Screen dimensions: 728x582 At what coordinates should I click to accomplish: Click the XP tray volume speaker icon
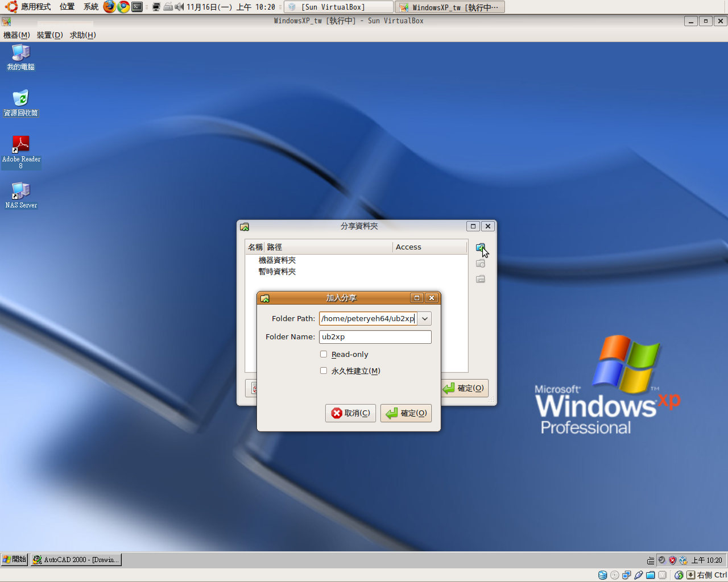661,560
